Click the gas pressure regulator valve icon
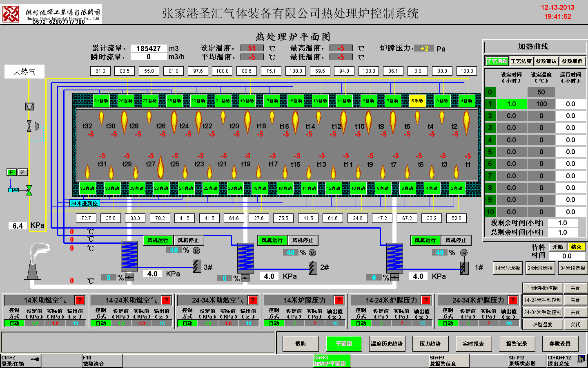The height and width of the screenshot is (368, 588). 32,126
